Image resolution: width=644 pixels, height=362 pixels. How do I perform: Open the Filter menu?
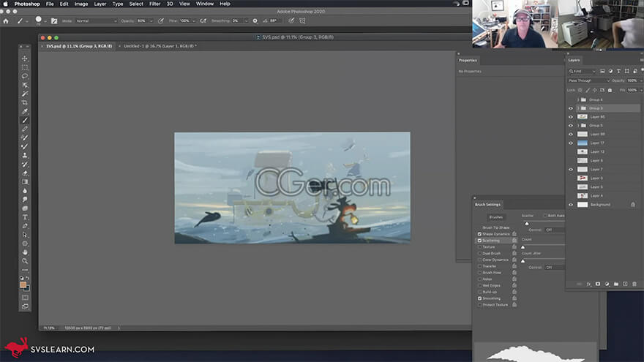[x=155, y=4]
